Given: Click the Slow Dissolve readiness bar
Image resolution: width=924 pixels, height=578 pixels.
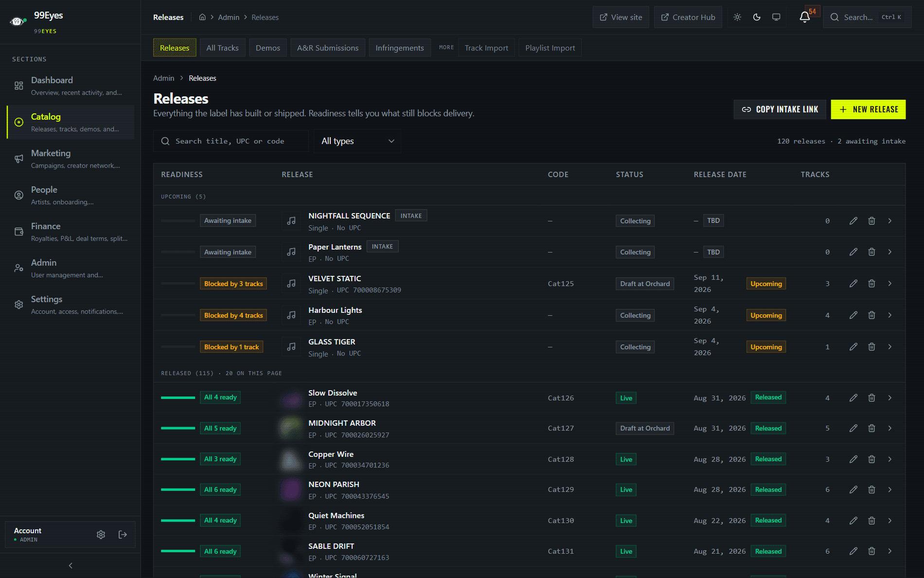Looking at the screenshot, I should point(178,398).
